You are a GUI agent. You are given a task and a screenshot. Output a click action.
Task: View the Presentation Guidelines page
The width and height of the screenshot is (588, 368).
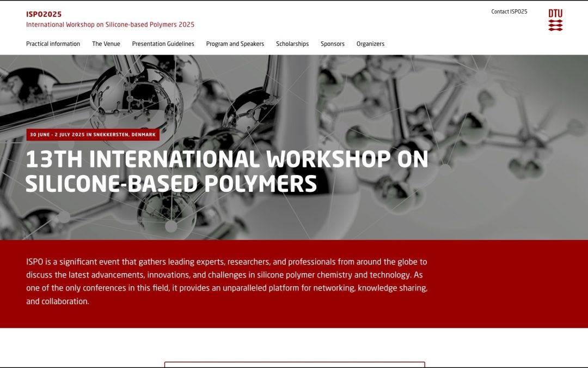[x=163, y=44]
